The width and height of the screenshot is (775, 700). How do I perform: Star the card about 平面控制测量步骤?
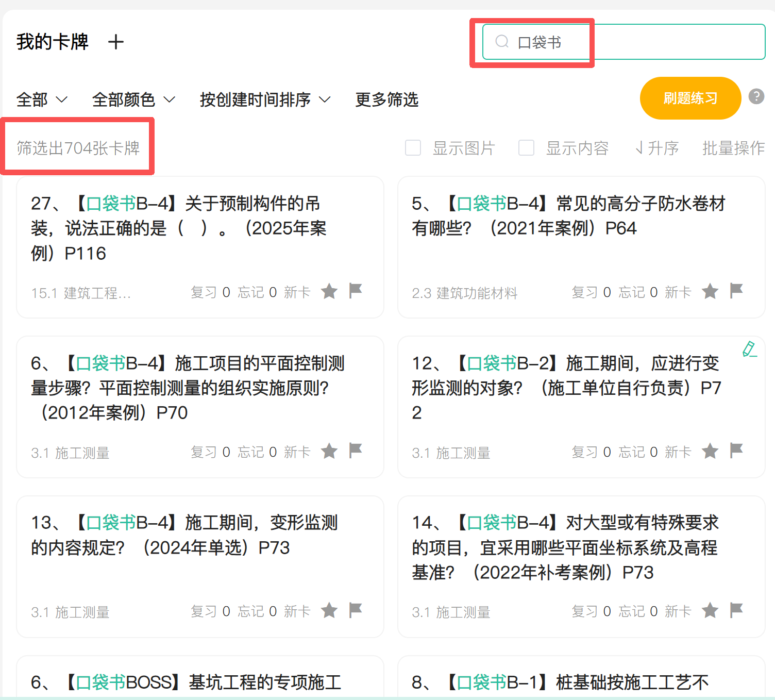(329, 451)
